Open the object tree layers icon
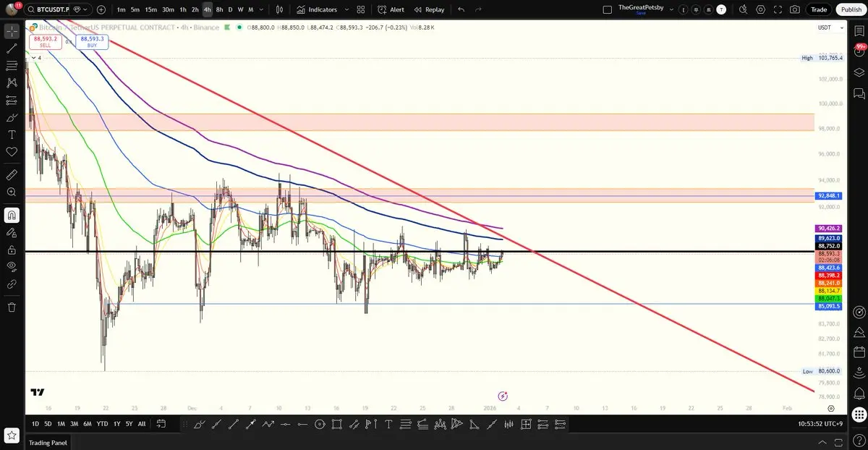 pyautogui.click(x=859, y=72)
